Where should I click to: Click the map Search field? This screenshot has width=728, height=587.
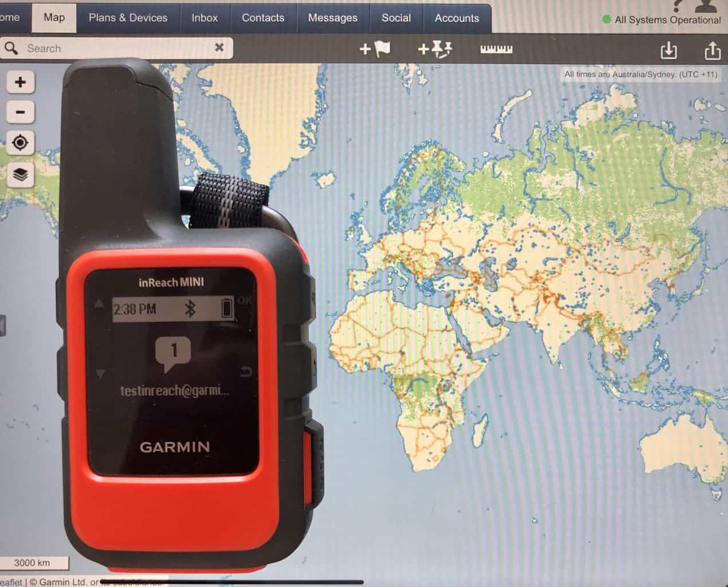[117, 48]
